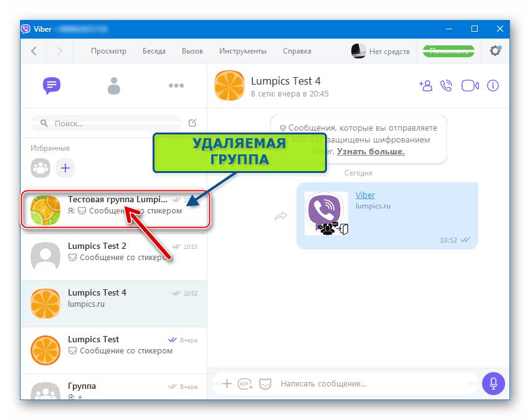530x420 pixels.
Task: Open chat info panel via the i icon
Action: 493,86
